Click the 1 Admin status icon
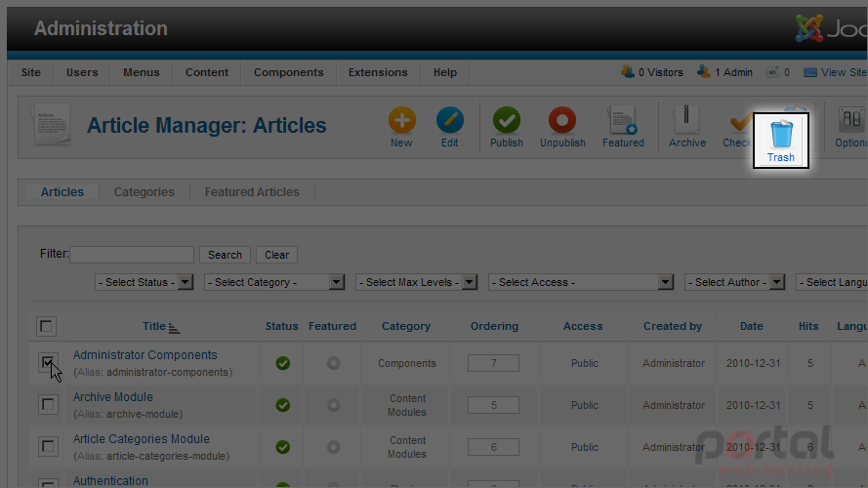This screenshot has width=868, height=488. [x=704, y=72]
